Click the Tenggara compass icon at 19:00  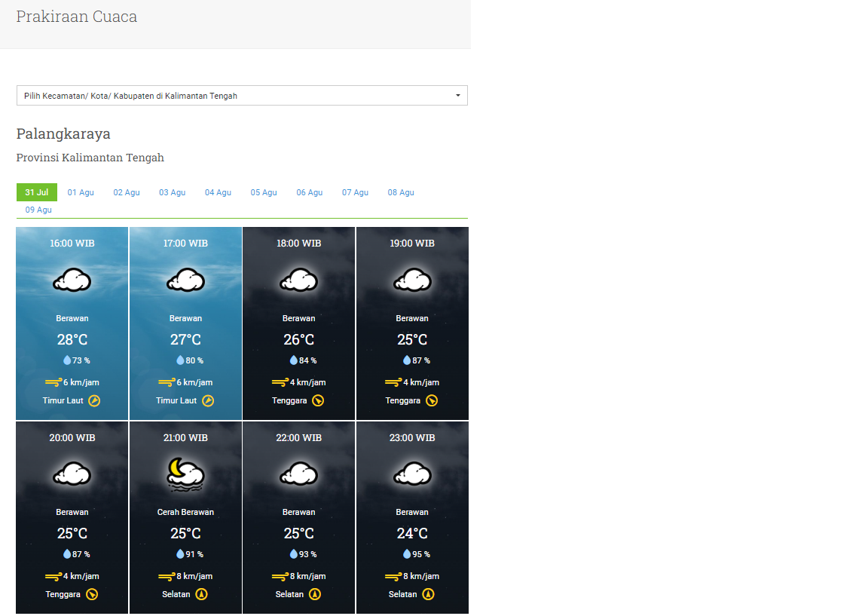click(x=431, y=400)
